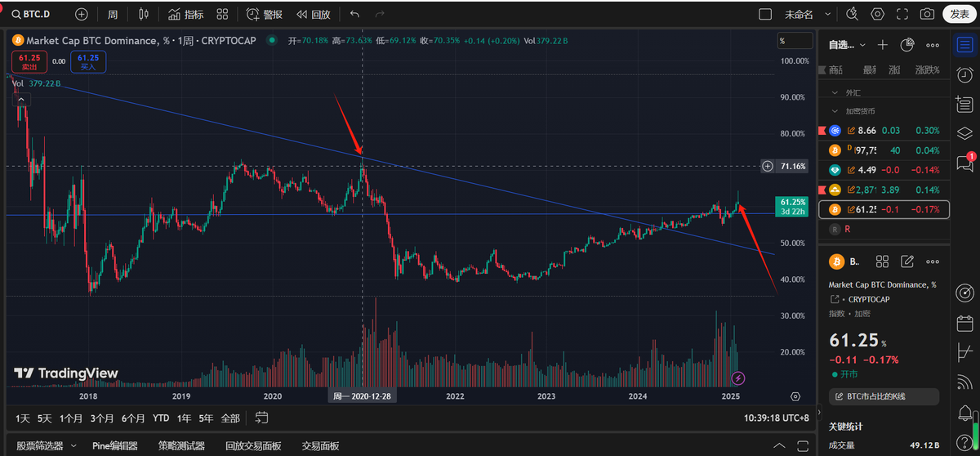Open details panel three-dot menu

click(932, 262)
